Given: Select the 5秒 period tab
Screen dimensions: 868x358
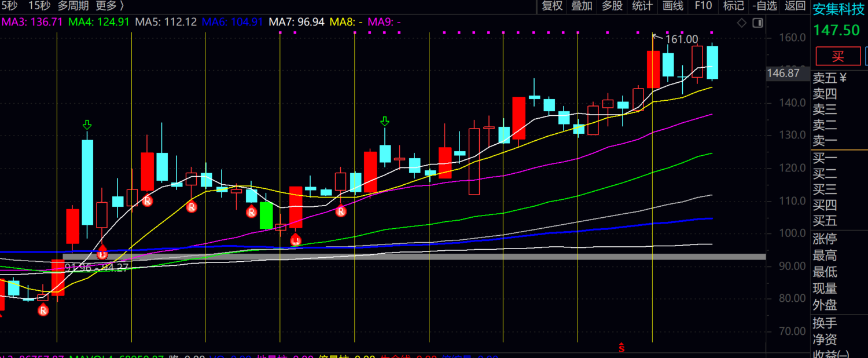Looking at the screenshot, I should (9, 6).
